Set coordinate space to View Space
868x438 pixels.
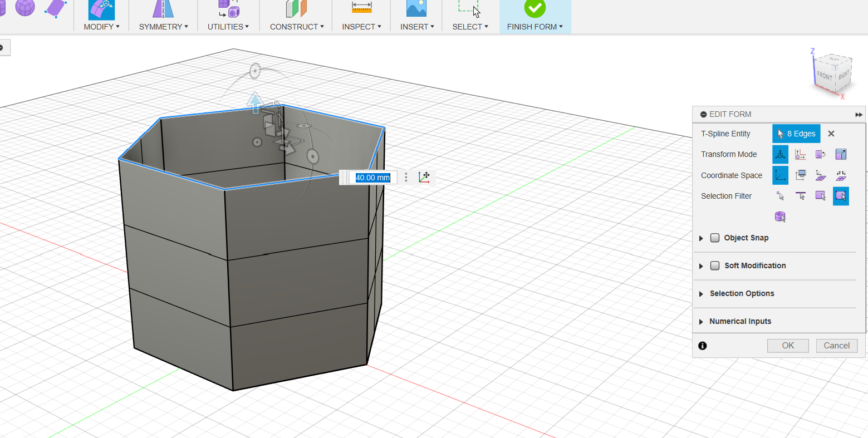(x=801, y=175)
